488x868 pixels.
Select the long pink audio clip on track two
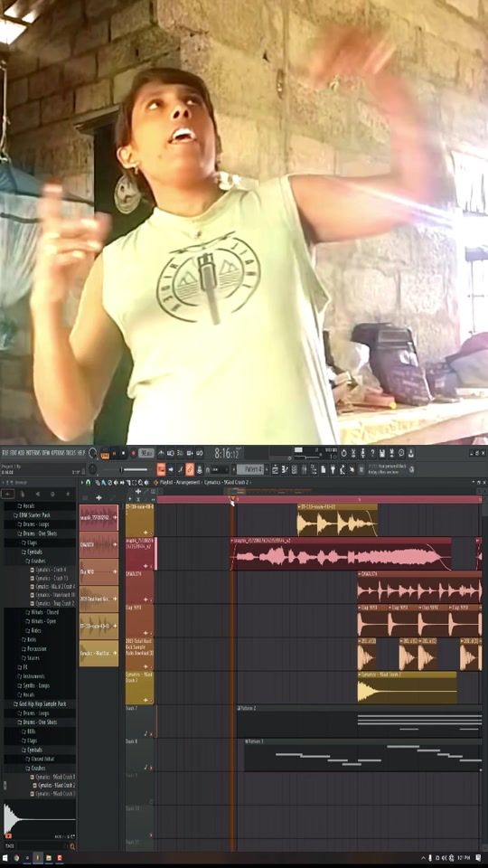tap(341, 553)
